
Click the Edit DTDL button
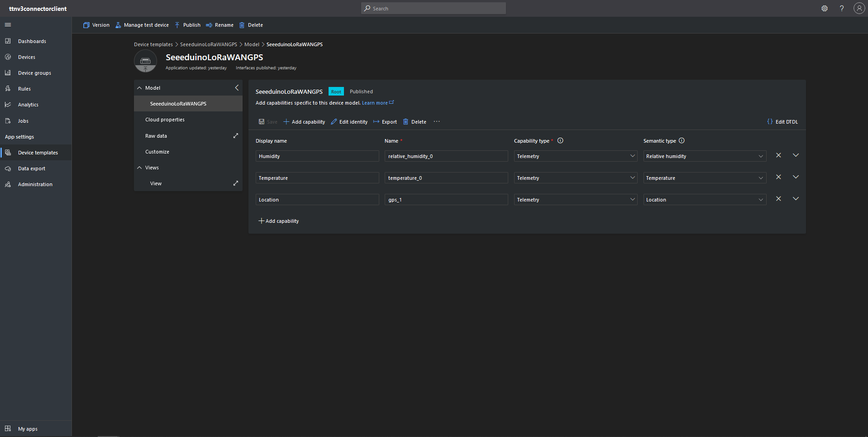coord(782,122)
